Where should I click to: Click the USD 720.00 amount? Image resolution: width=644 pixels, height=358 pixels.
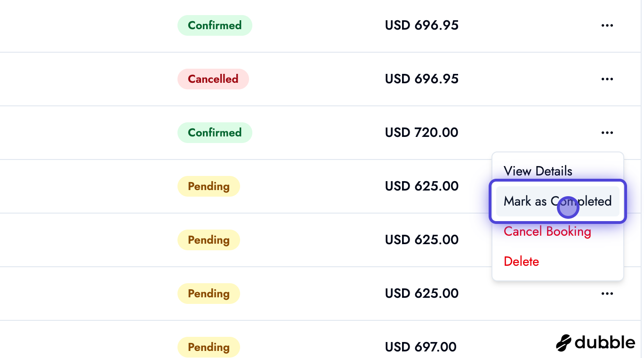click(x=421, y=133)
